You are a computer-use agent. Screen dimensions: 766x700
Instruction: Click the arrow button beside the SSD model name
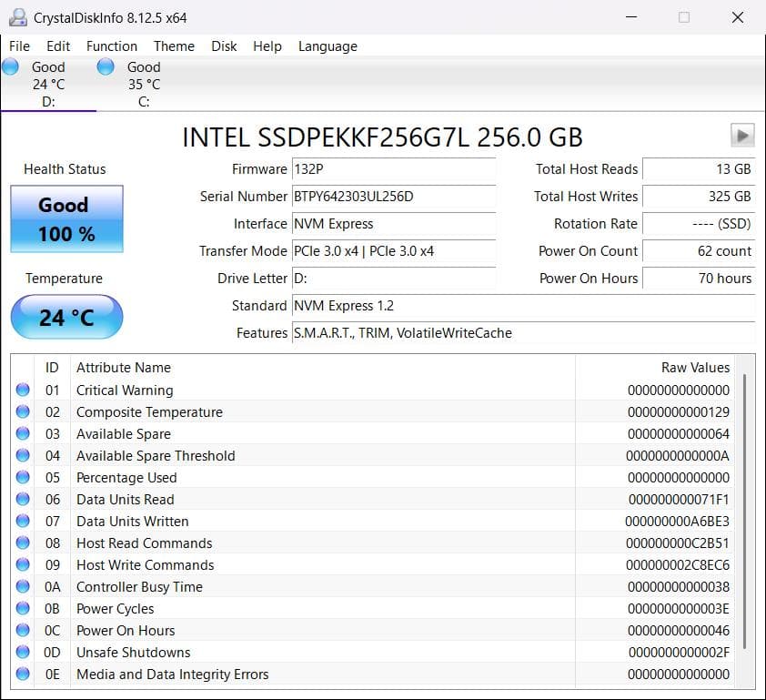point(742,135)
